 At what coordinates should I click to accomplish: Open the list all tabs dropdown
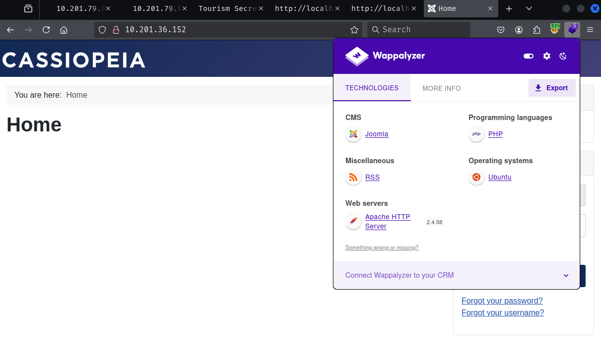(x=529, y=8)
